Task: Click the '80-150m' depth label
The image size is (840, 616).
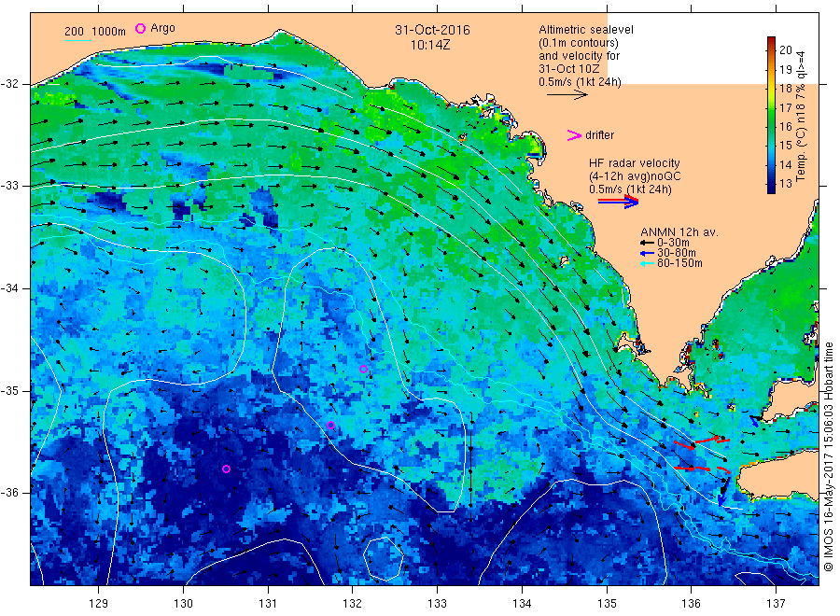Action: [679, 263]
